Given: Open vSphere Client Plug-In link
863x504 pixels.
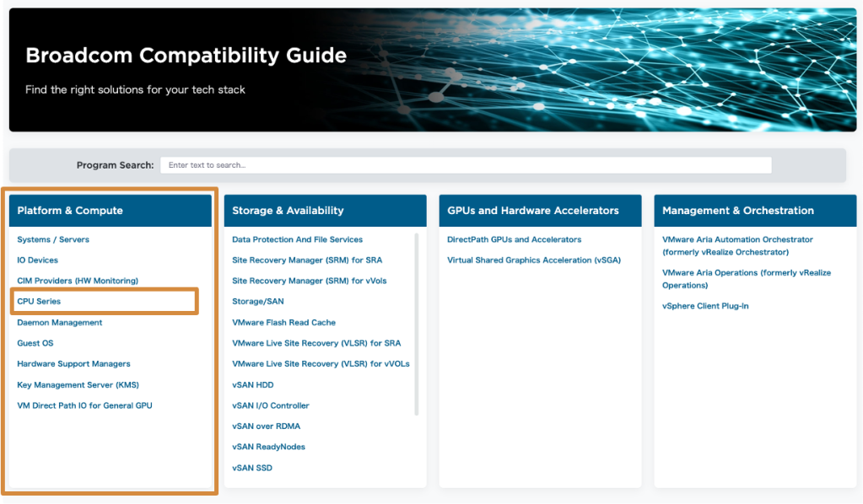Looking at the screenshot, I should (x=705, y=306).
